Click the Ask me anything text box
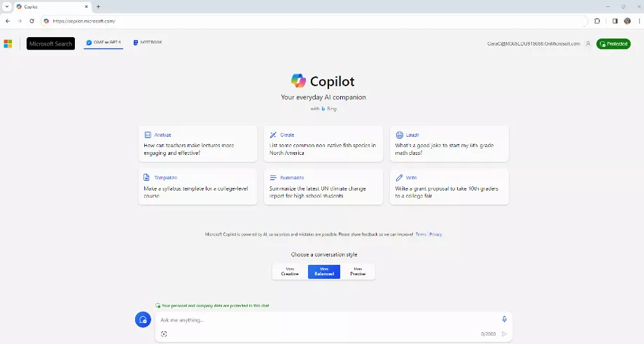The width and height of the screenshot is (644, 344). pyautogui.click(x=328, y=319)
